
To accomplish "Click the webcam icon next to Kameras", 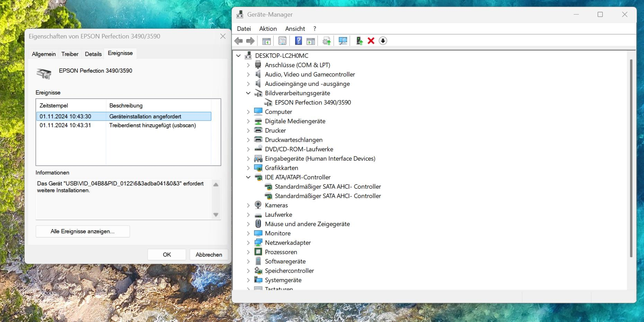I will coord(258,205).
